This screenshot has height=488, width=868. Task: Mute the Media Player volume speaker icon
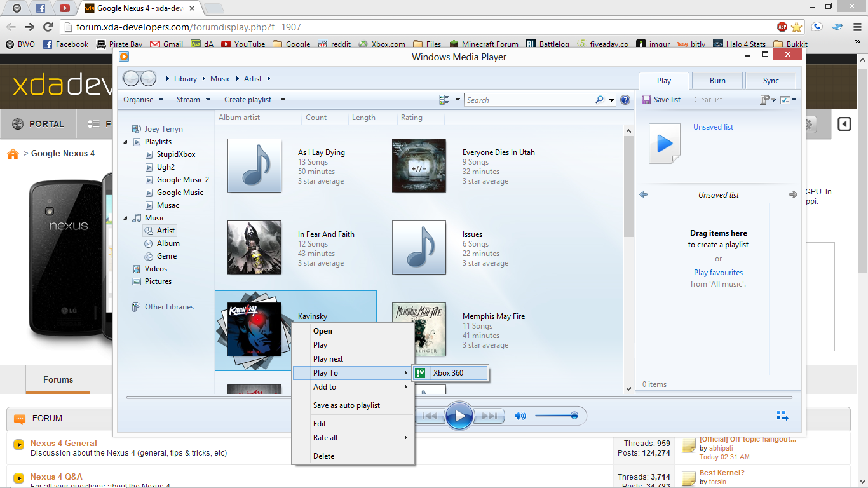[x=520, y=416]
